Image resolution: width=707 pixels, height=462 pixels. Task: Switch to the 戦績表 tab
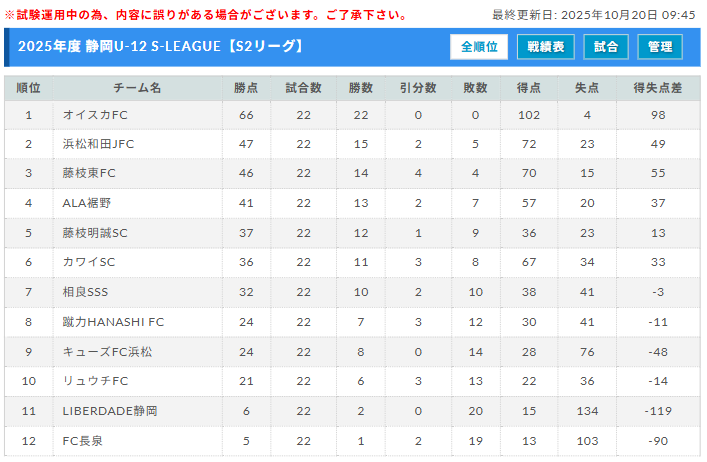tap(546, 47)
